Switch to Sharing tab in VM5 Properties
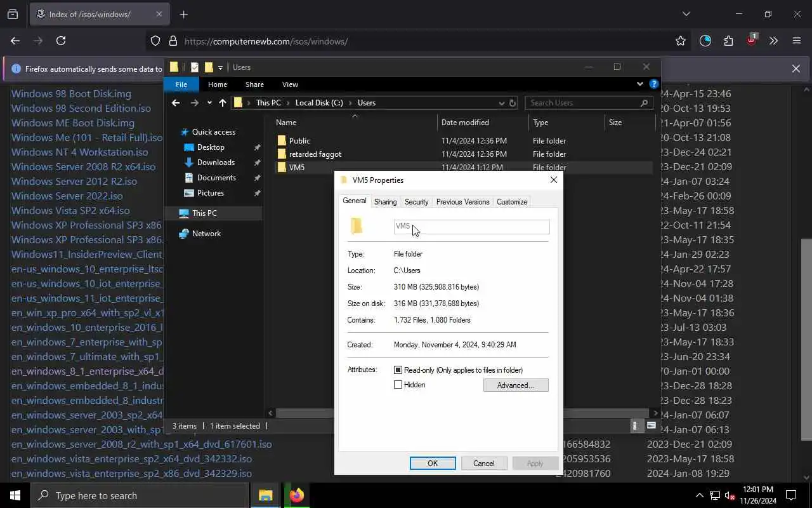The image size is (812, 508). pyautogui.click(x=385, y=202)
